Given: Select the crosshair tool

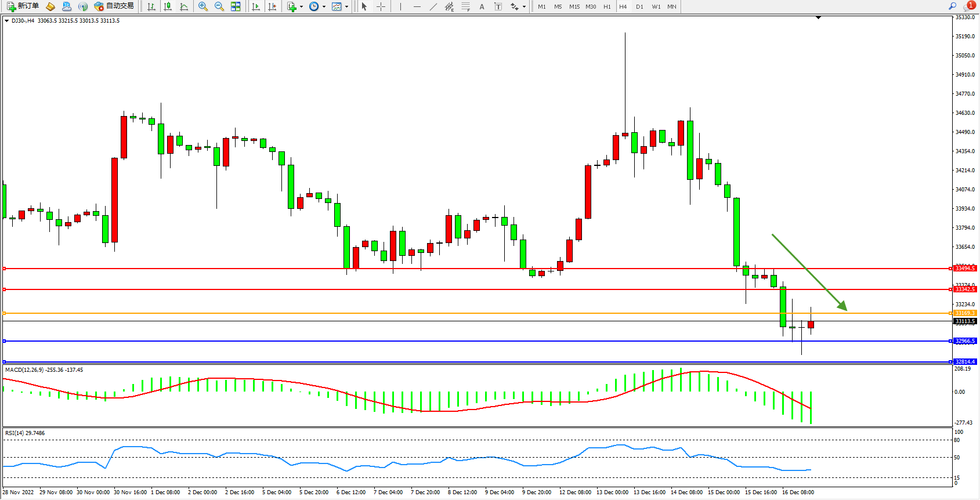Looking at the screenshot, I should pyautogui.click(x=381, y=6).
